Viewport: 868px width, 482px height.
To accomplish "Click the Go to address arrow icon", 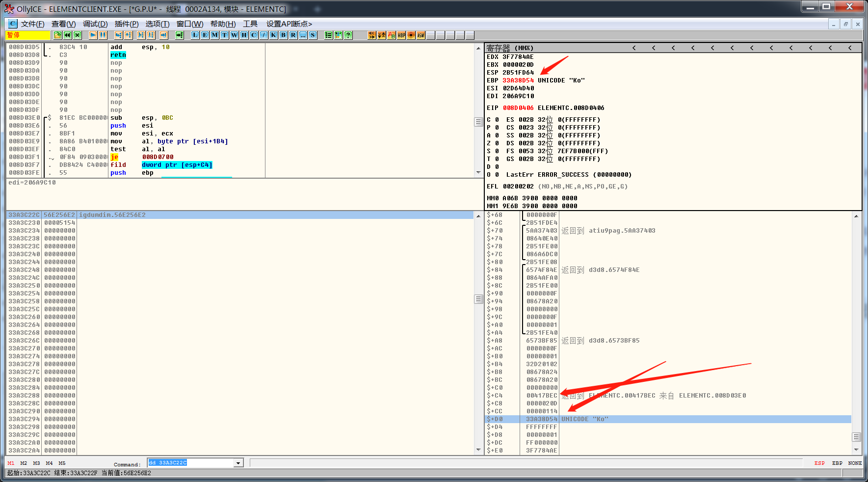I will click(180, 35).
